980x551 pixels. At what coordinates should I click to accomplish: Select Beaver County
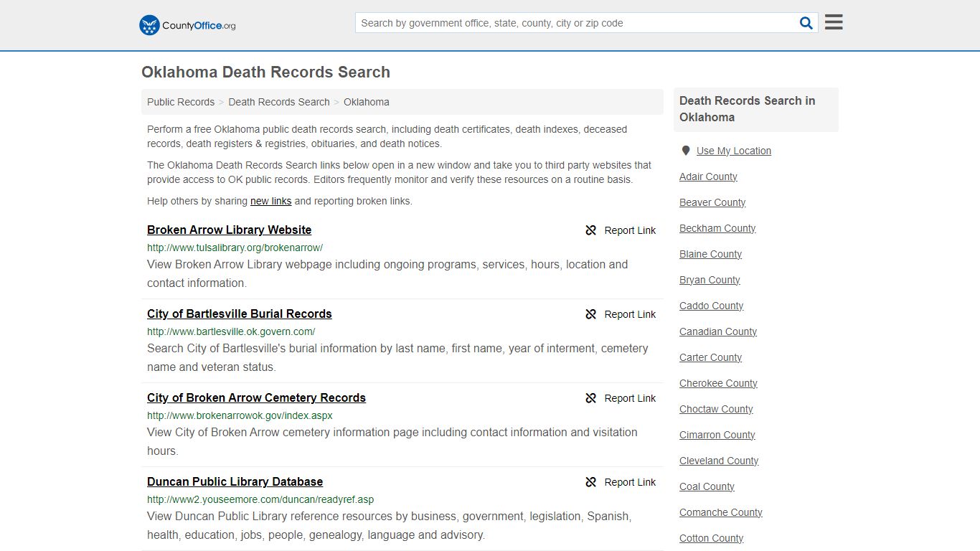pos(712,202)
